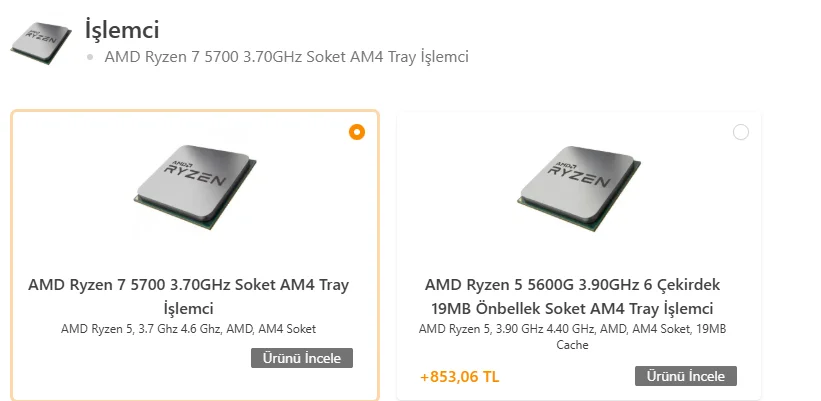Click the selected processor name under İşlemci heading
This screenshot has height=401, width=821.
click(x=286, y=57)
